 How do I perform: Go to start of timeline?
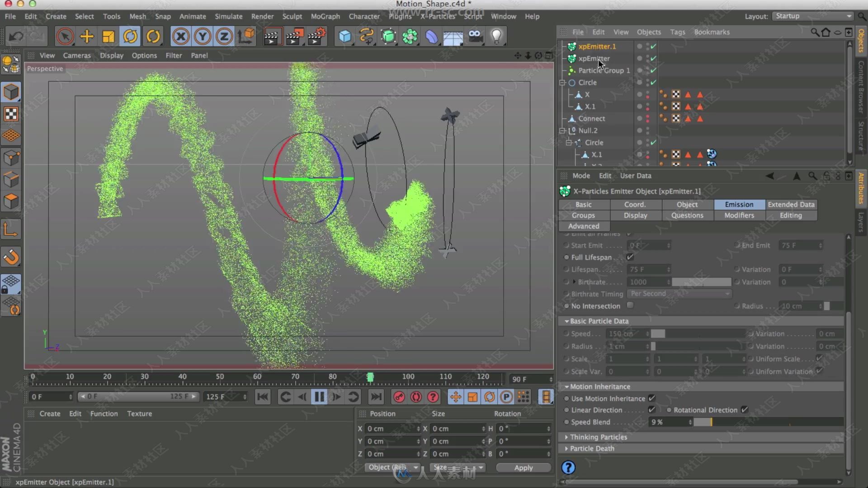(x=263, y=397)
